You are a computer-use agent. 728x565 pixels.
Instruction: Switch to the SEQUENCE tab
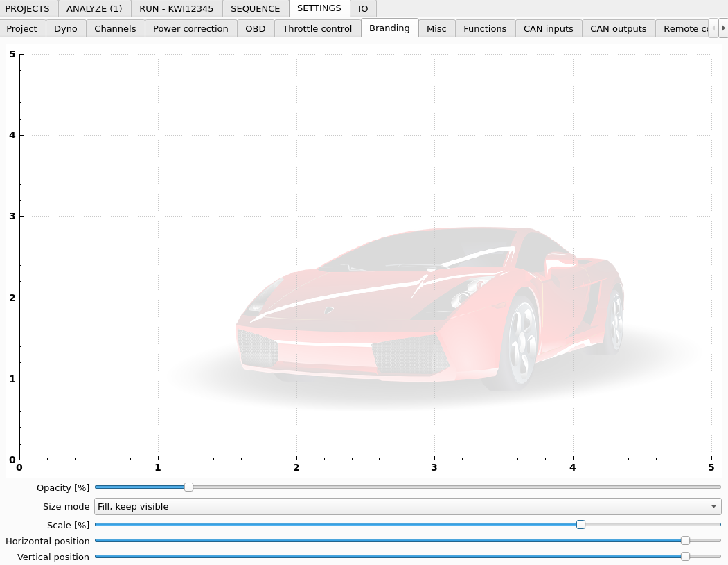point(255,8)
